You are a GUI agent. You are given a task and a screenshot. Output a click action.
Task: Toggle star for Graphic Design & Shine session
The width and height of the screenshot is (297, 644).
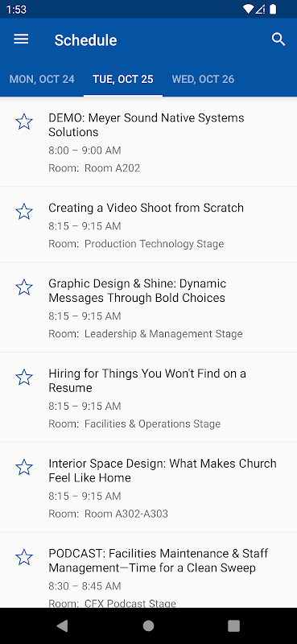point(24,287)
